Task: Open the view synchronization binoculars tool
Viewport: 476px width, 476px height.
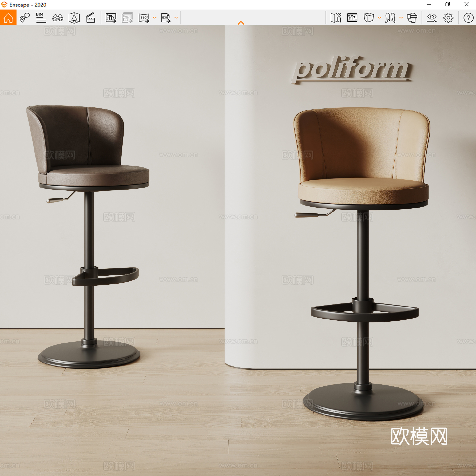Action: pos(58,18)
